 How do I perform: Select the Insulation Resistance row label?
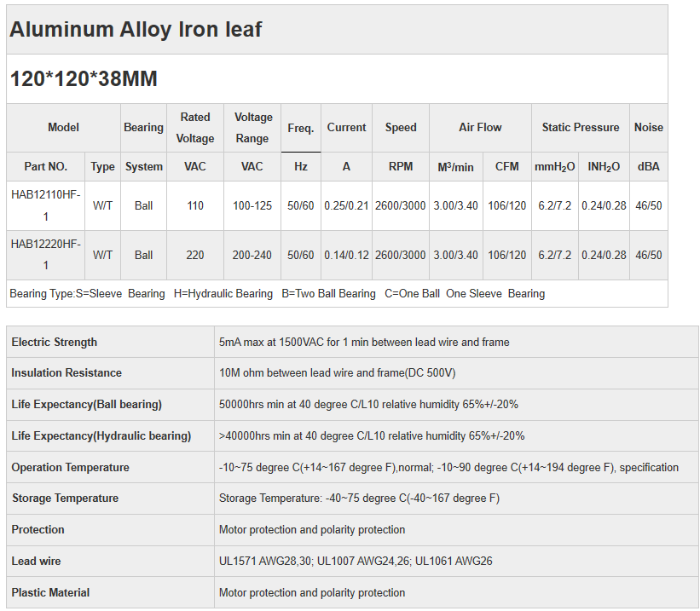67,372
